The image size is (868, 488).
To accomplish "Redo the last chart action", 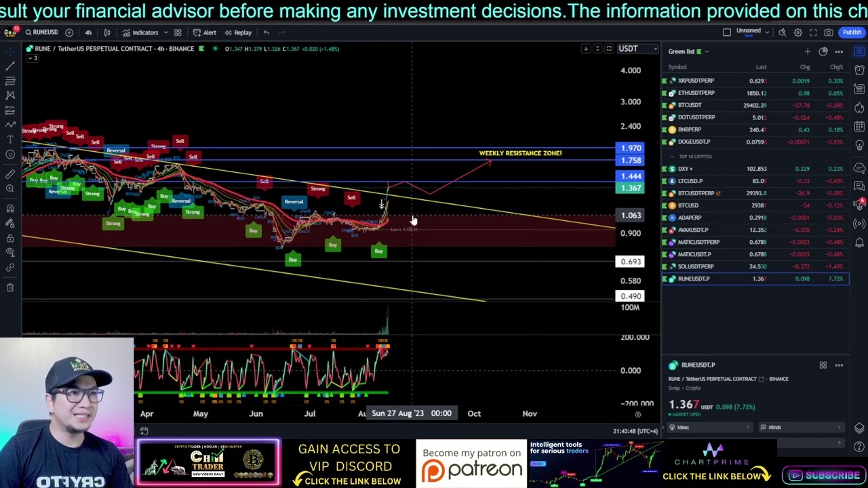I will (x=282, y=33).
